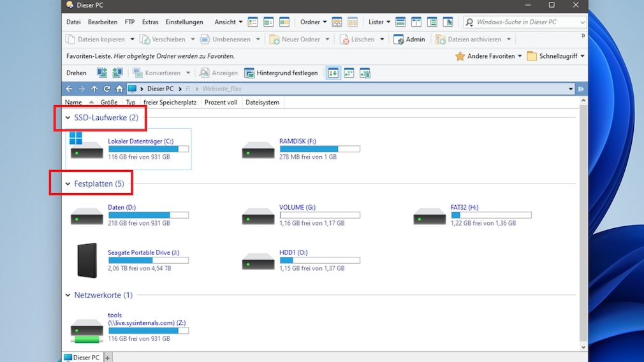This screenshot has width=644, height=362.
Task: Collapse the Netzwerkorte group
Action: coord(68,295)
